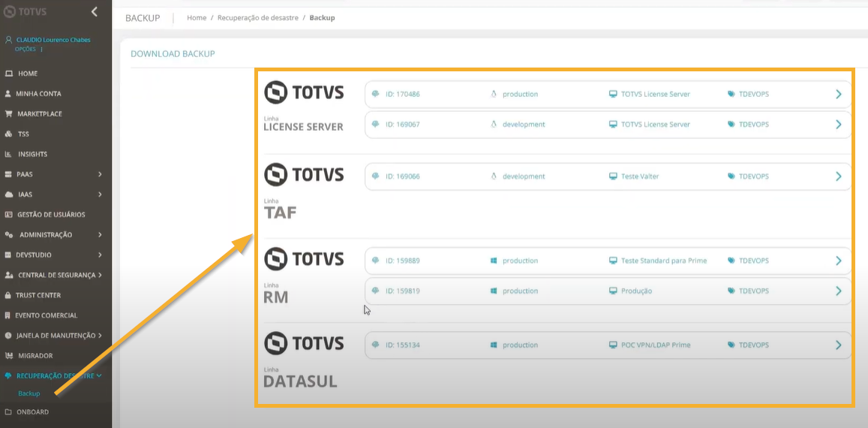Click the ONBOARD folder icon
The height and width of the screenshot is (428, 868).
click(8, 412)
